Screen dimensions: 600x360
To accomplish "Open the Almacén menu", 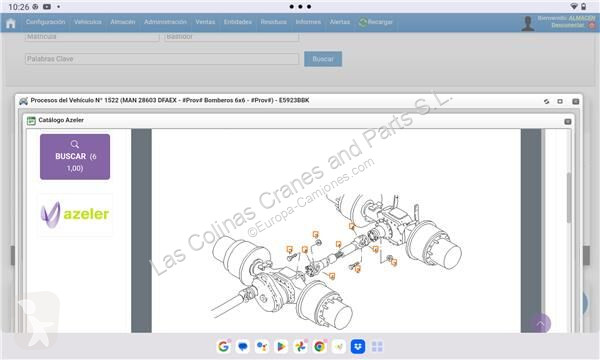I will [x=122, y=22].
